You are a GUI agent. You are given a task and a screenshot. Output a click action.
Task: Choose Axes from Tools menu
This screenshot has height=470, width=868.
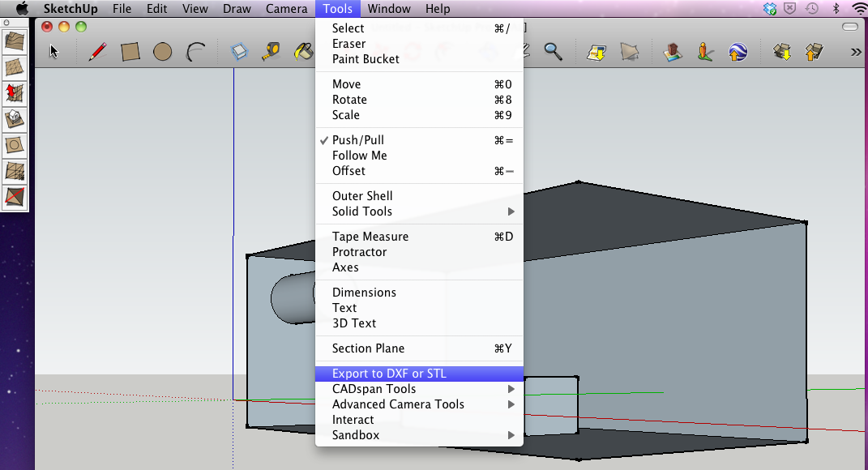(419, 267)
